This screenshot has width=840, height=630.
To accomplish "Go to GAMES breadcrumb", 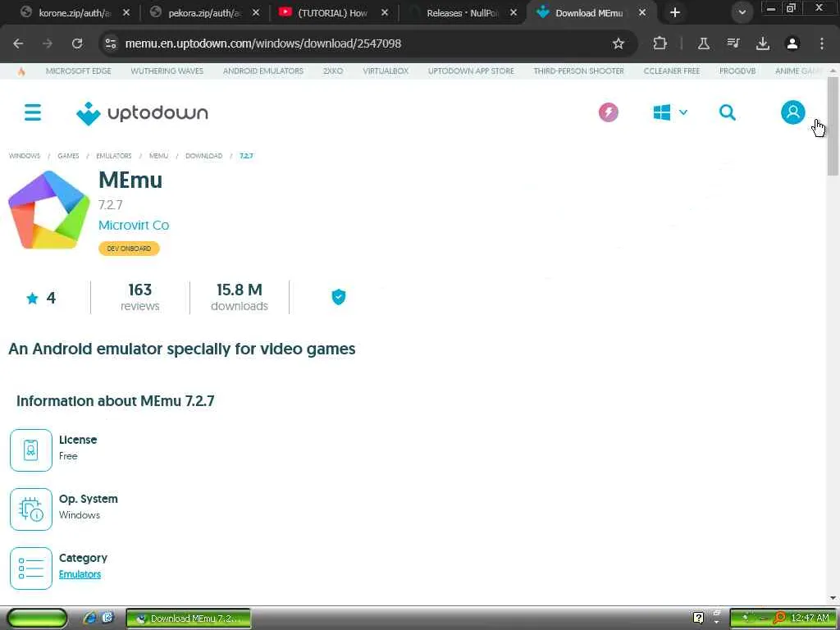I will coord(68,156).
